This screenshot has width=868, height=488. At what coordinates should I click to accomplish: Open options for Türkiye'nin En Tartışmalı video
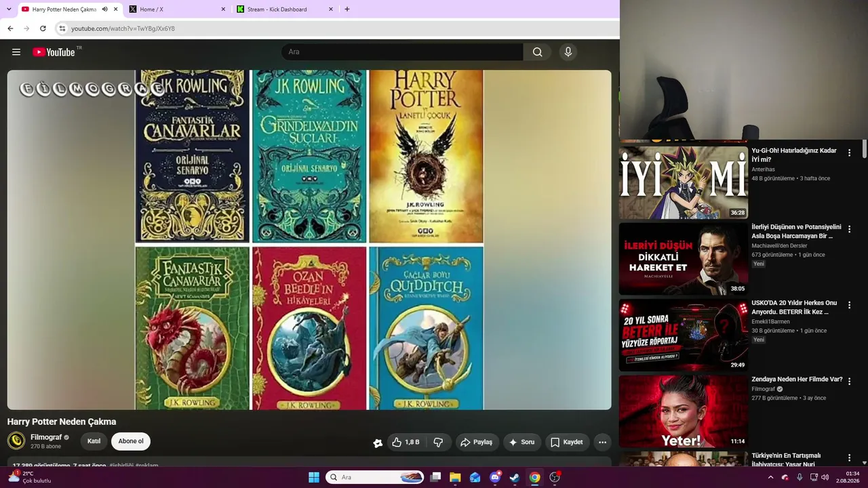[x=849, y=458]
